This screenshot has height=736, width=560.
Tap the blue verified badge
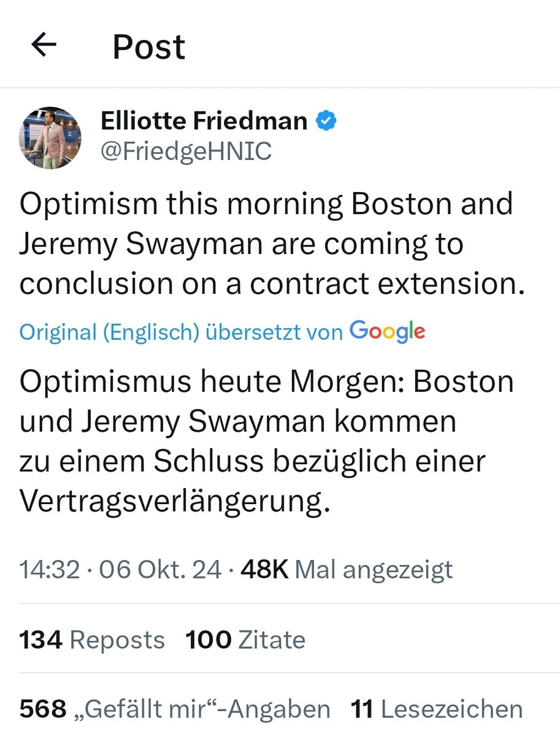[326, 121]
